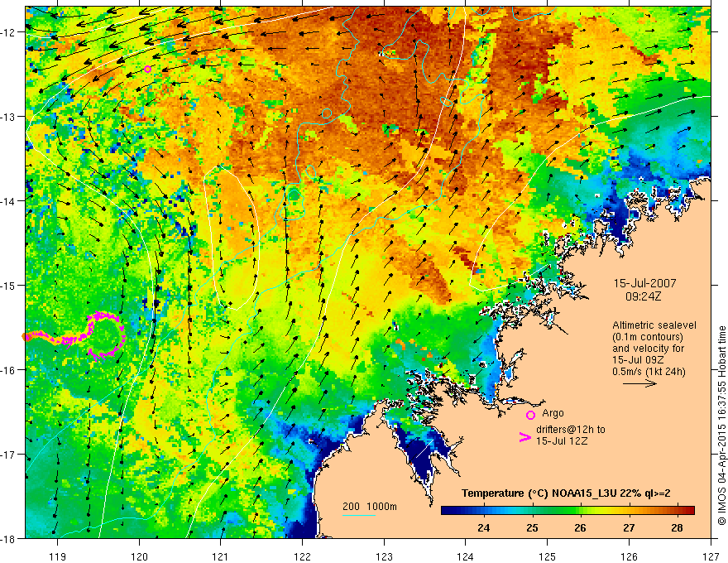Click the 'Argo' legend label

coord(553,413)
